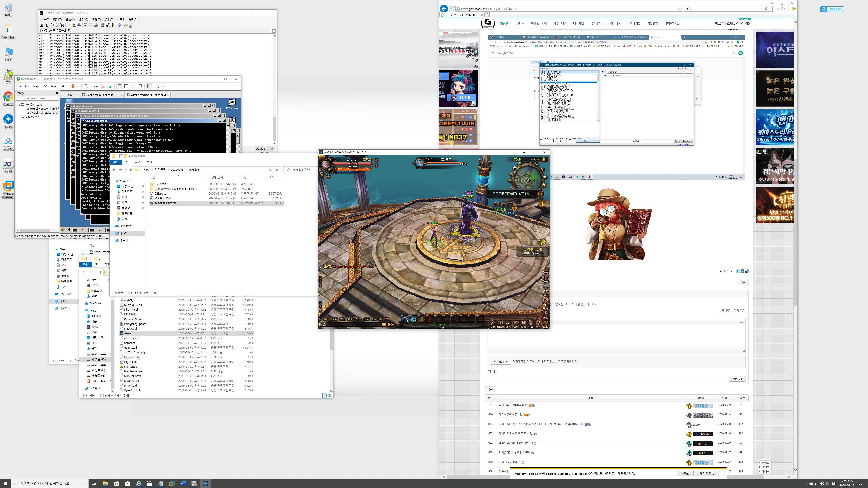Click the 神鬼世界 검색 search field
868x488 pixels.
(x=302, y=170)
